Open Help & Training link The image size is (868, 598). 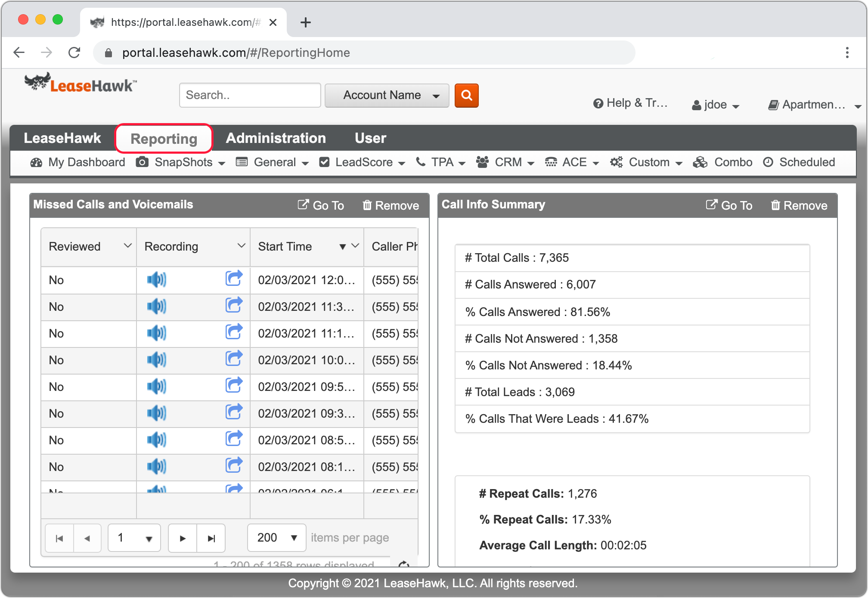click(x=630, y=103)
